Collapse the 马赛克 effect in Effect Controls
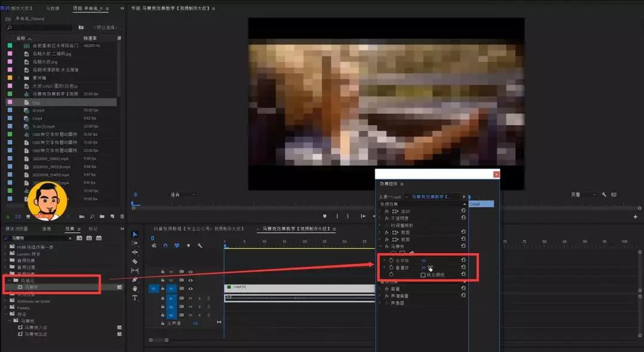 [x=380, y=246]
